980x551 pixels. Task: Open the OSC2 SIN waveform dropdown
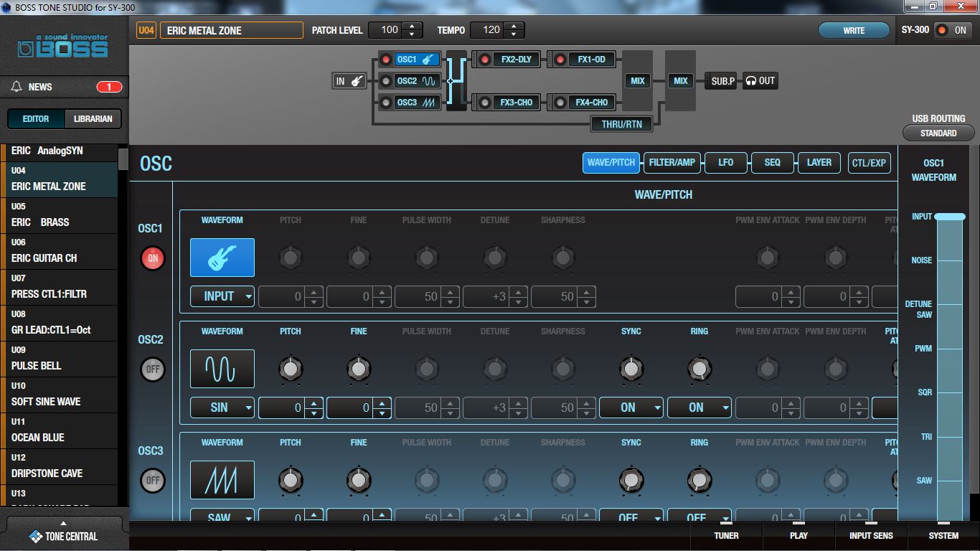222,408
